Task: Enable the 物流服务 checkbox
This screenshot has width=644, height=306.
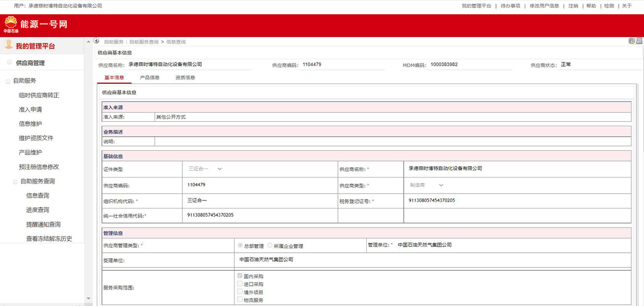Action: 240,300
